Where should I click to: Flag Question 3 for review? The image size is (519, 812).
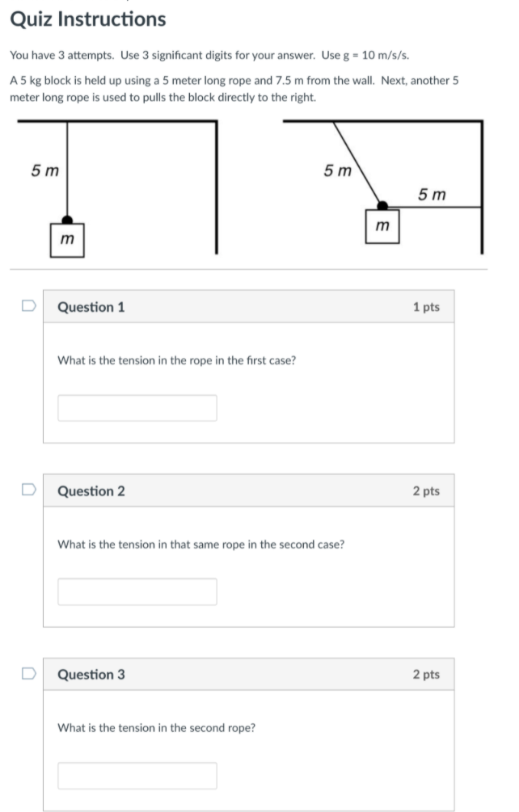pyautogui.click(x=28, y=673)
